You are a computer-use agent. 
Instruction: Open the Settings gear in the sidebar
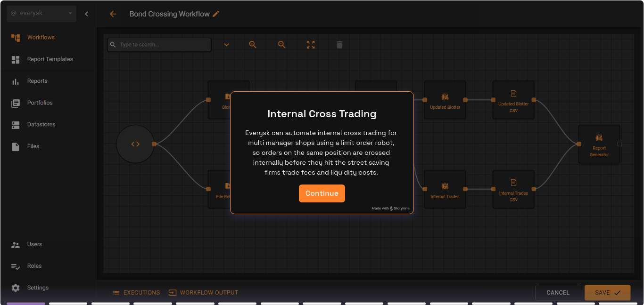(16, 288)
